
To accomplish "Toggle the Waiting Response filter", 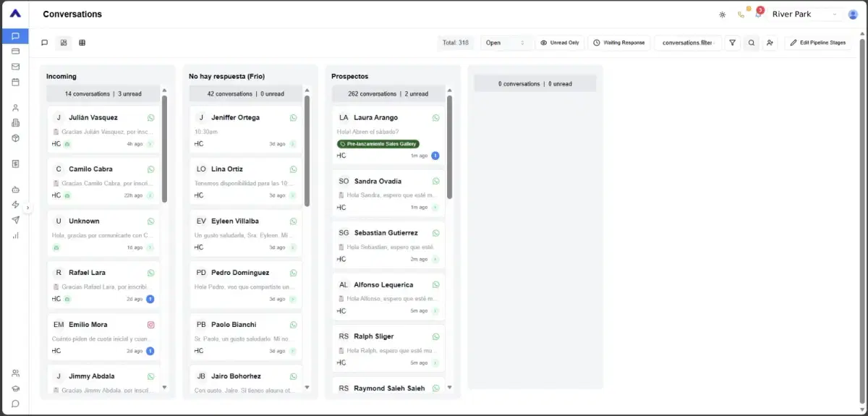I will 618,43.
